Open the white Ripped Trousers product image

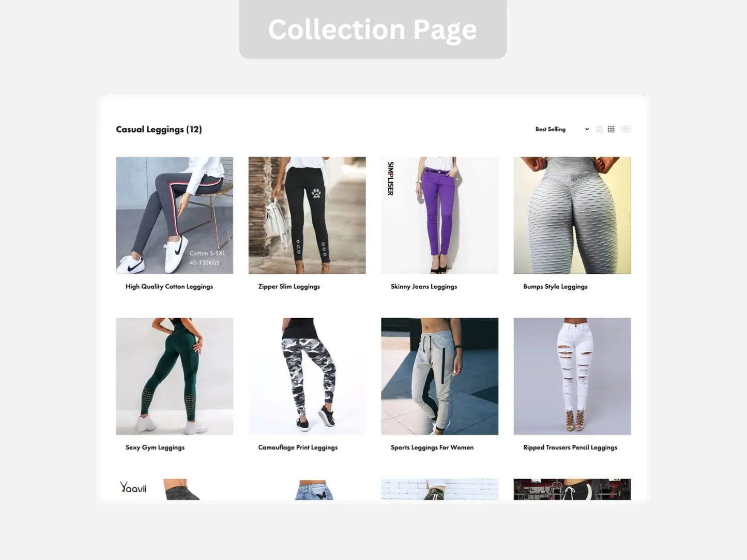click(x=572, y=376)
